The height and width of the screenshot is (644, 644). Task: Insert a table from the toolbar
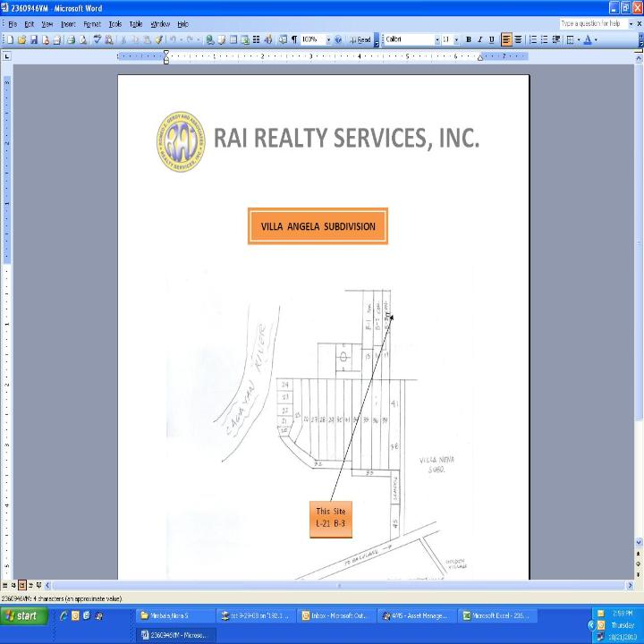(233, 40)
